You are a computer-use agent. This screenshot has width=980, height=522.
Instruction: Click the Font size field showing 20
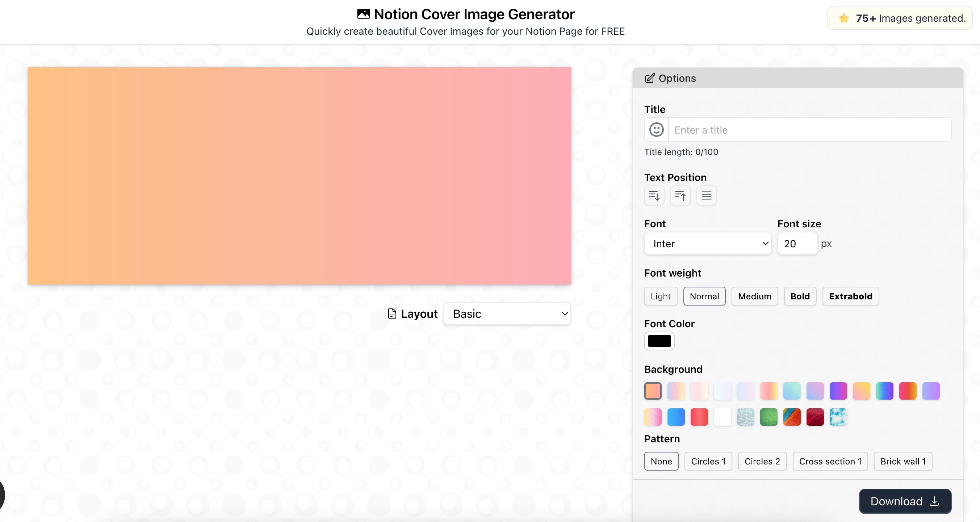click(x=797, y=243)
